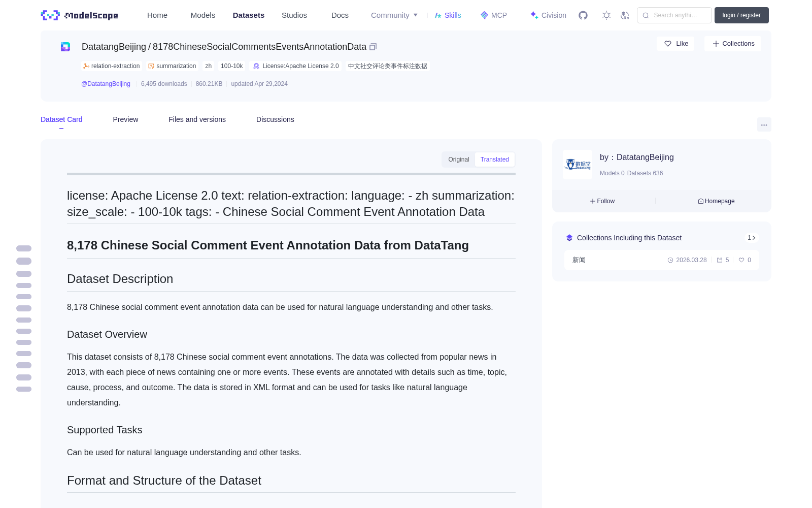The width and height of the screenshot is (812, 508).
Task: Expand the Community dropdown menu
Action: (394, 15)
